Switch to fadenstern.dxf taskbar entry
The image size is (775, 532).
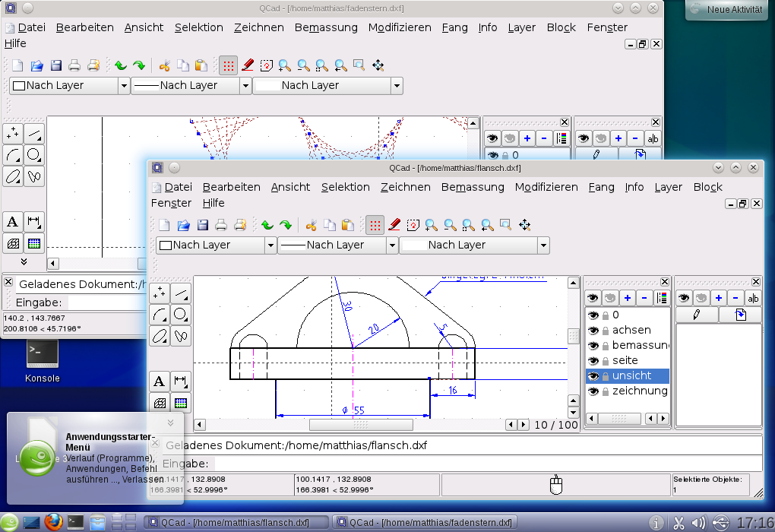(425, 523)
